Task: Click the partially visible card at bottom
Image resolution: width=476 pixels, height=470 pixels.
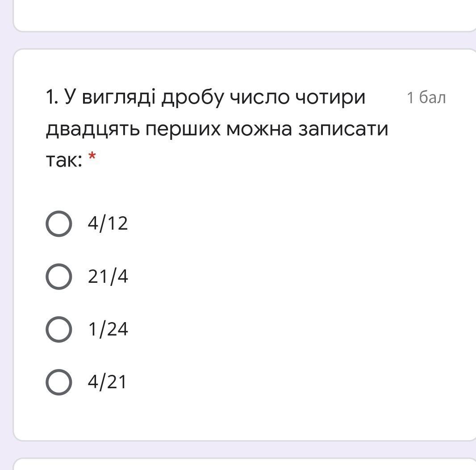Action: tap(245, 465)
